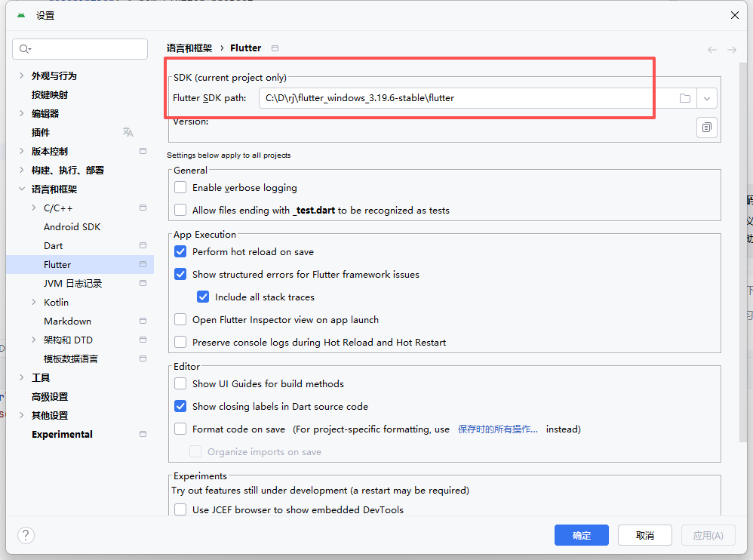
Task: Open JVM 日志记录 settings page
Action: point(73,283)
